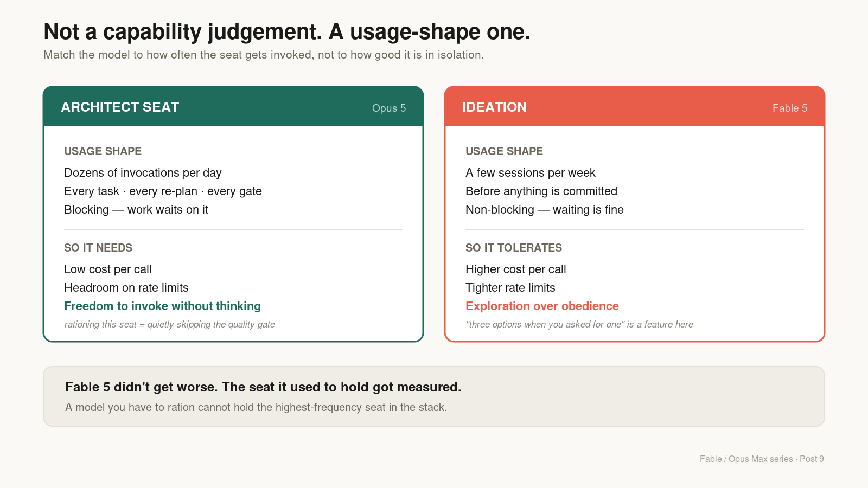Click "USAGE SHAPE" heading in Ideation card
Viewport: 868px width, 488px height.
(x=504, y=151)
